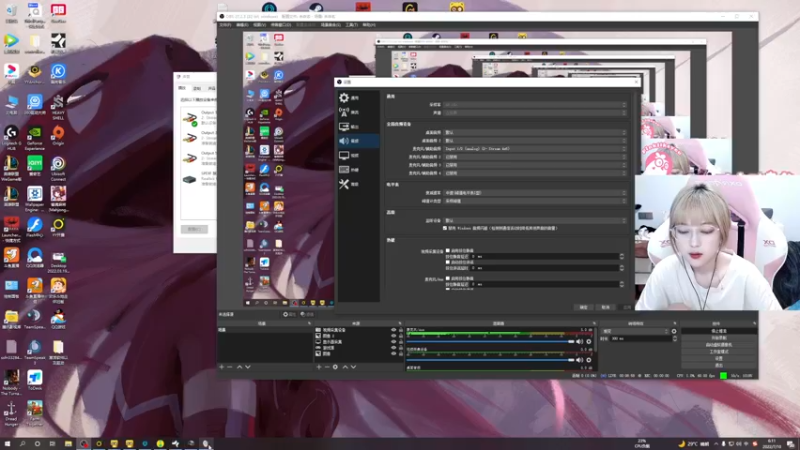Move scene up in the Scenes toolbar
The height and width of the screenshot is (450, 800).
click(239, 367)
